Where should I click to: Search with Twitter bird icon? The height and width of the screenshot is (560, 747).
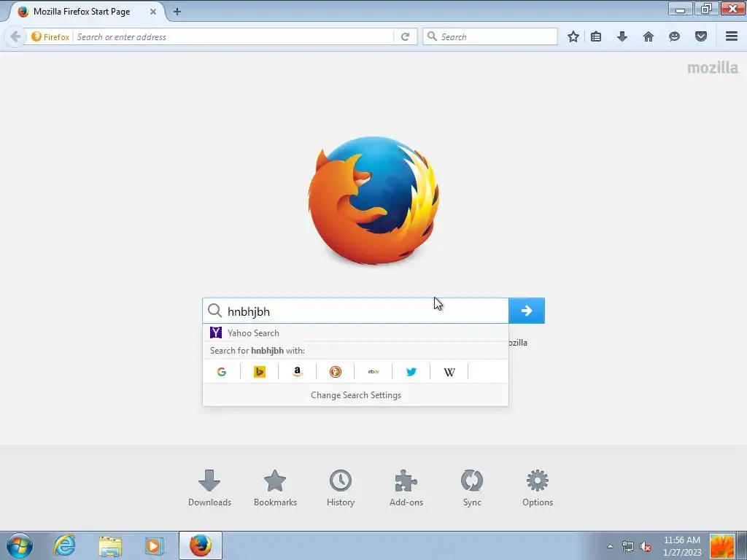click(411, 372)
